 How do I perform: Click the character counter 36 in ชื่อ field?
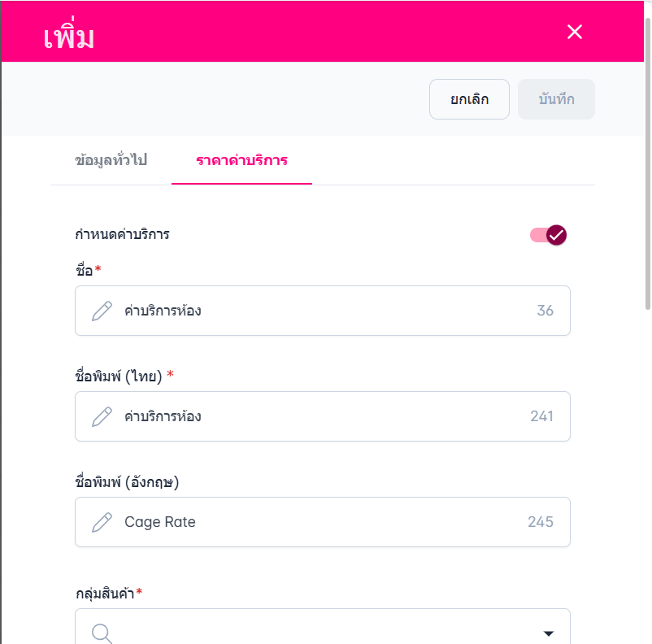click(x=545, y=311)
